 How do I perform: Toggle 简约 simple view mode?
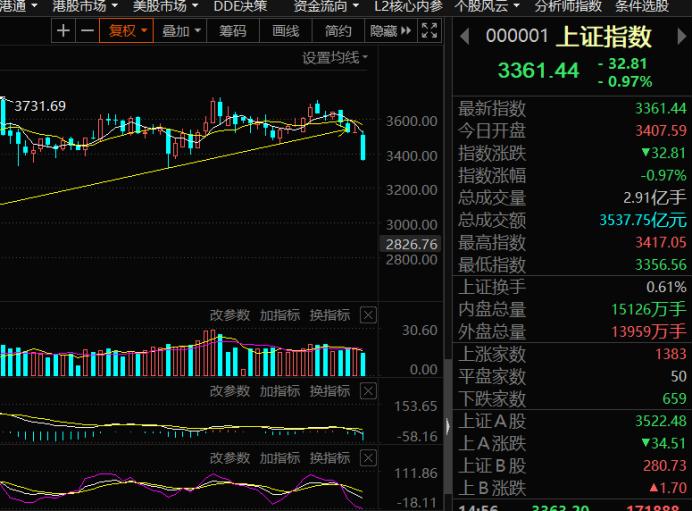tap(339, 31)
